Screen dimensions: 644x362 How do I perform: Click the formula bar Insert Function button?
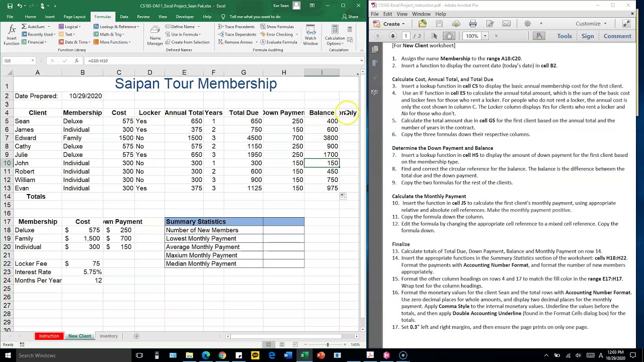76,60
